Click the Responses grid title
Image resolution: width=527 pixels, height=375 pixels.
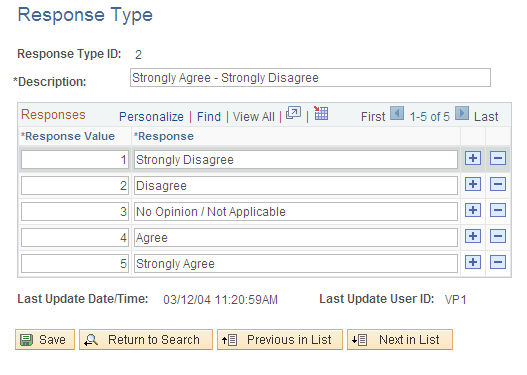pos(53,115)
